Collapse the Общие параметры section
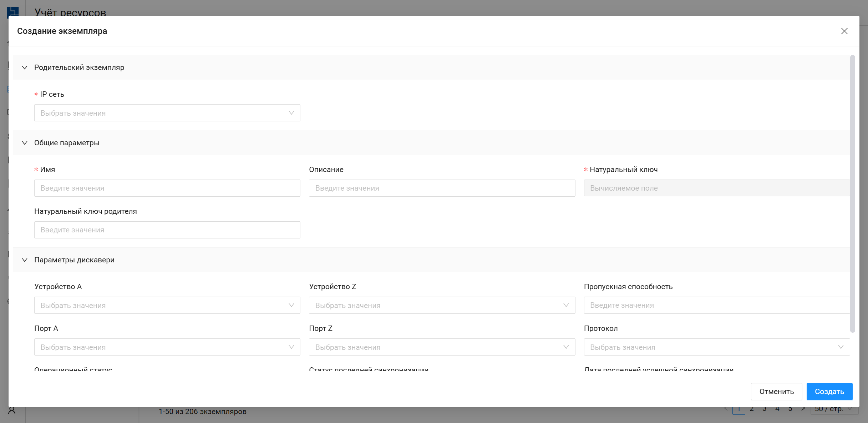The width and height of the screenshot is (868, 423). pyautogui.click(x=25, y=143)
